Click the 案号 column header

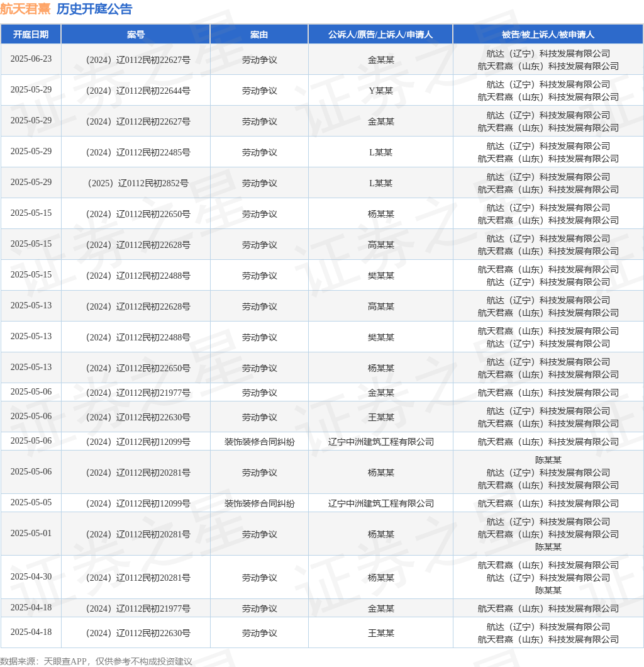[x=136, y=35]
